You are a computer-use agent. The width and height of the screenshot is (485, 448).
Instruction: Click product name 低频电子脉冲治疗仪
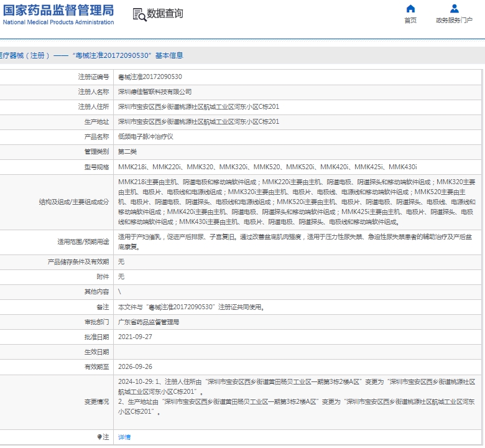coord(145,136)
